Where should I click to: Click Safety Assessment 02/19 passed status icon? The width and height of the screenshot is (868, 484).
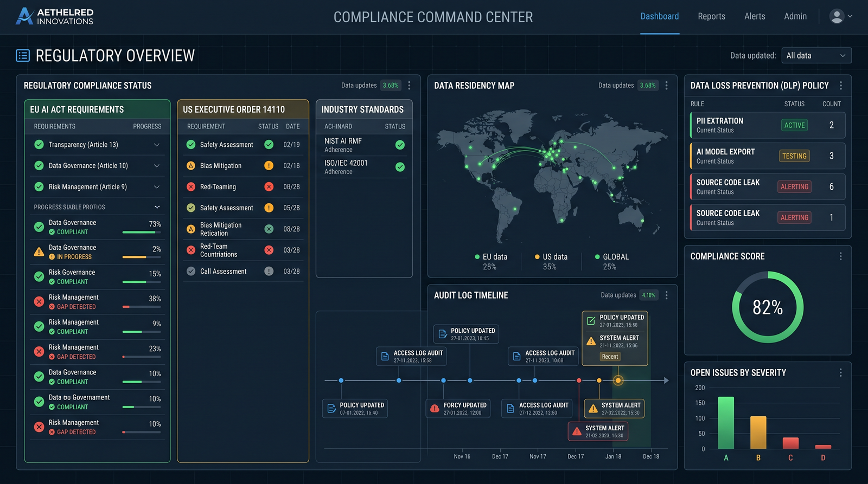point(269,145)
